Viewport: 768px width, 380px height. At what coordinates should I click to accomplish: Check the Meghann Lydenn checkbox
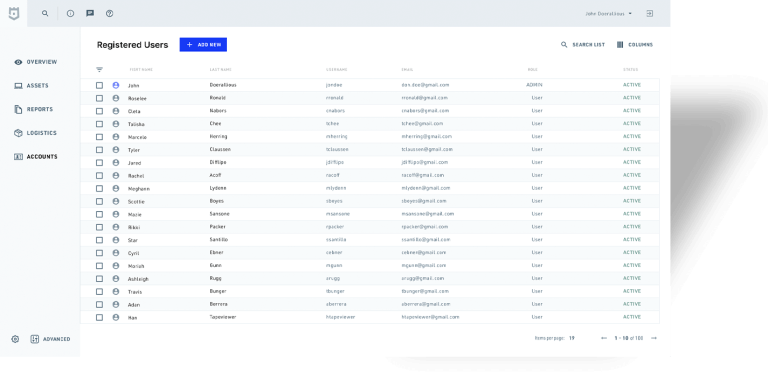(99, 189)
